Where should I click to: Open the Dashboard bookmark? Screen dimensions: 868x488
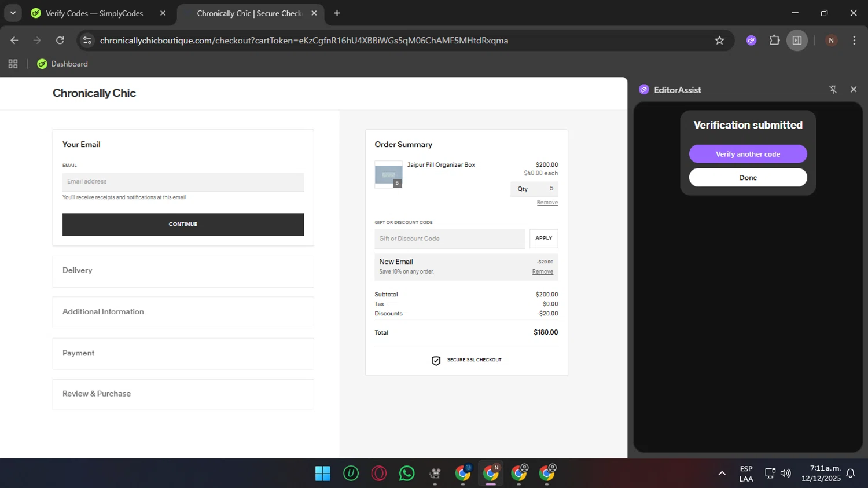(x=62, y=64)
